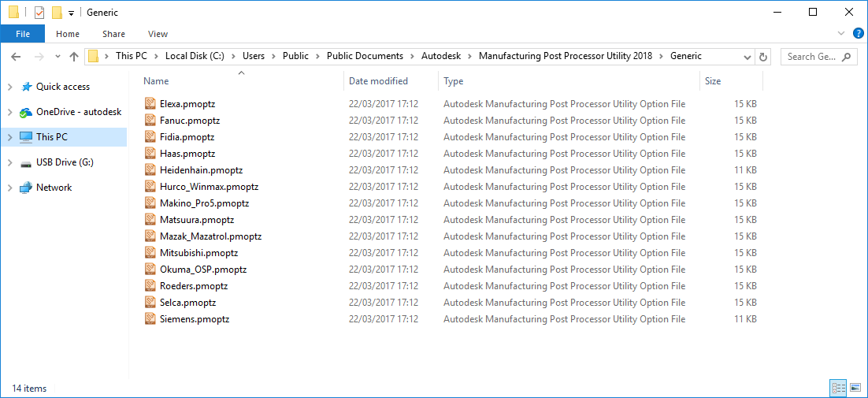Refresh the current folder view
Image resolution: width=868 pixels, height=398 pixels.
coord(762,57)
